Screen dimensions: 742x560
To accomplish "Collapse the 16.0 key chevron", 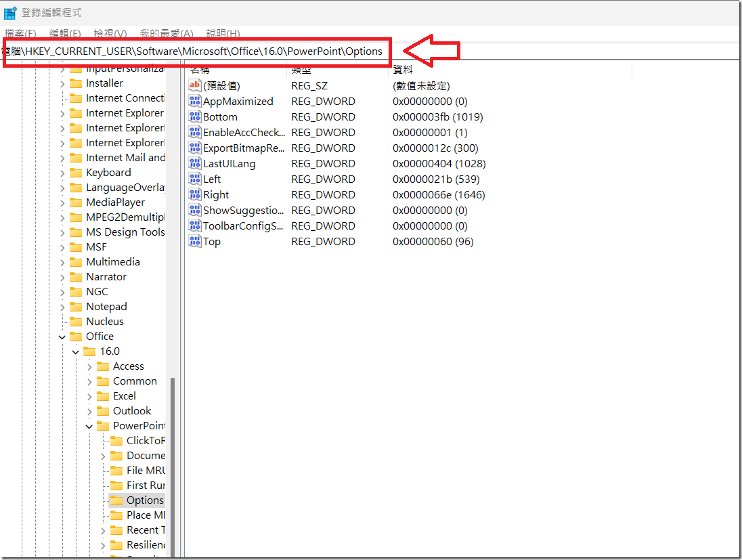I will click(76, 351).
